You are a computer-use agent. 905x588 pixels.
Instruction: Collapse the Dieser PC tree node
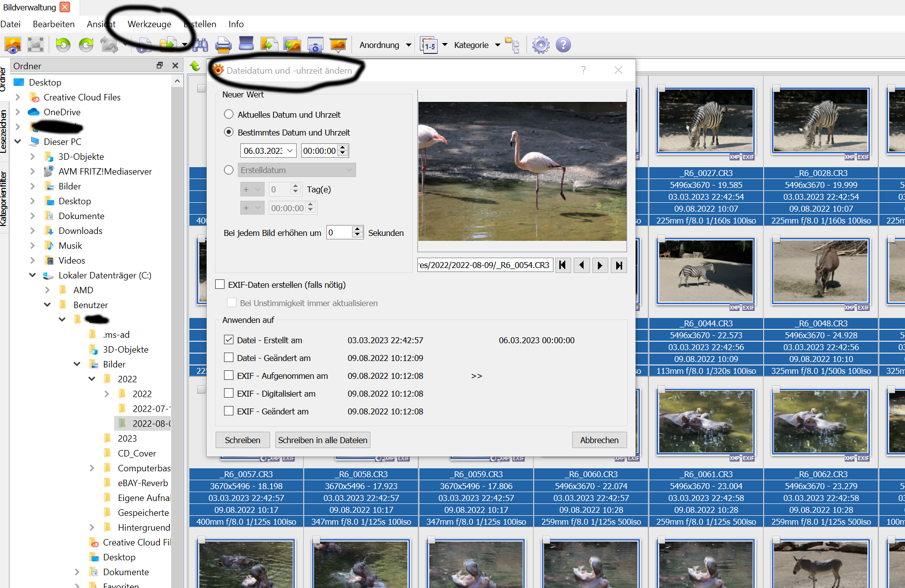18,141
